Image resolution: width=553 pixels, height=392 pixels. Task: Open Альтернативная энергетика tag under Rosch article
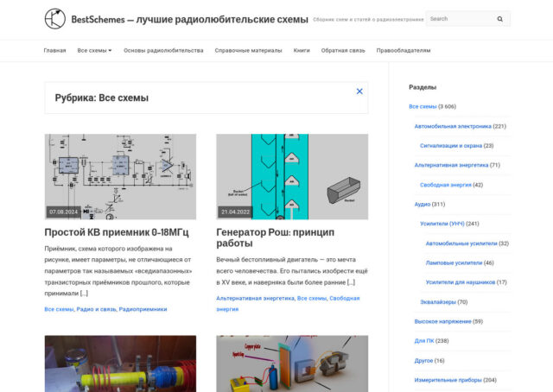(x=255, y=298)
